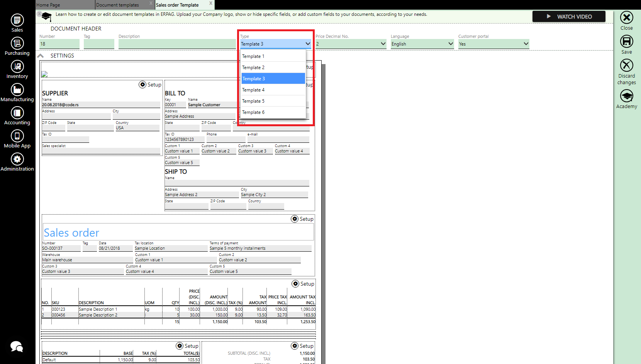Open the Mobile App icon
This screenshot has height=364, width=641.
(17, 136)
